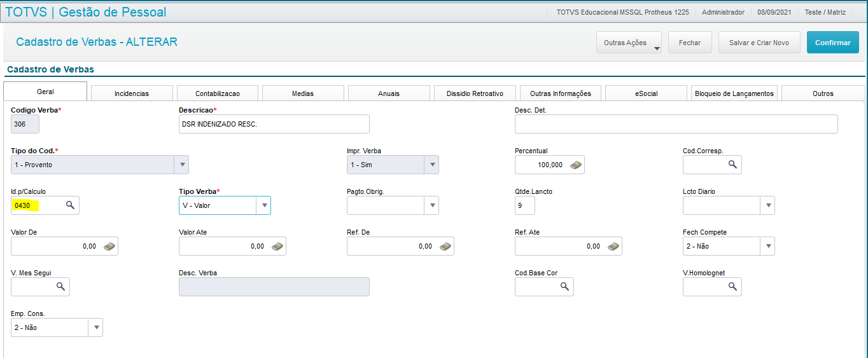Open the eSocial tab
This screenshot has width=868, height=358.
[646, 93]
